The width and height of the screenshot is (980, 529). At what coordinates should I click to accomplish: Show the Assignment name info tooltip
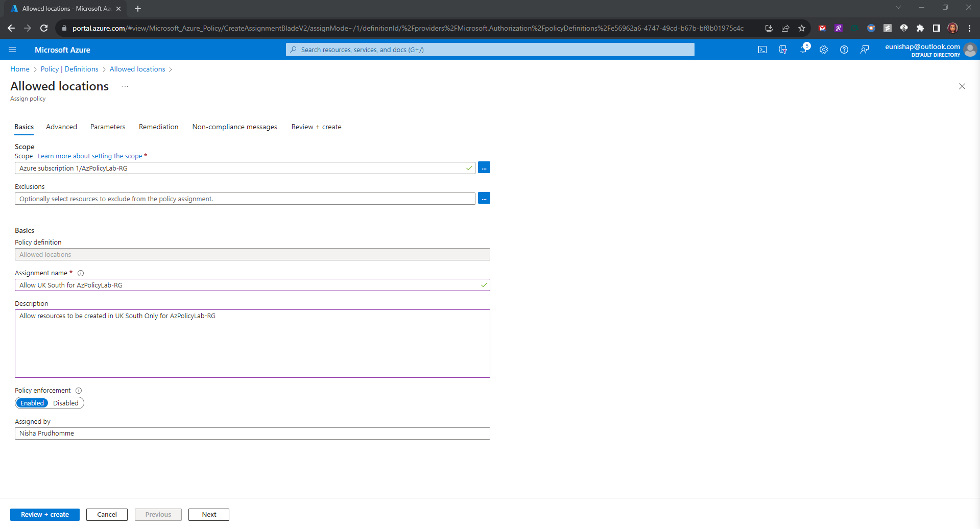pos(81,273)
